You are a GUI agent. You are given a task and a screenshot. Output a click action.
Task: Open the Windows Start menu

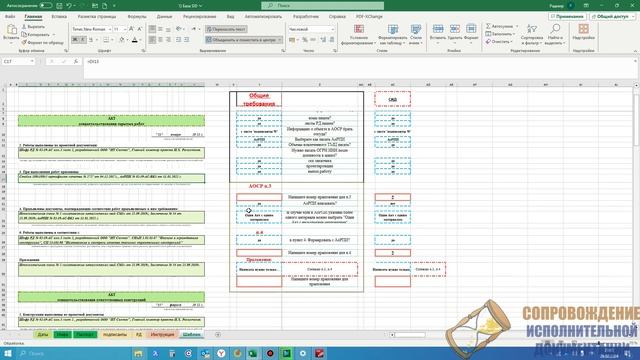(x=7, y=353)
